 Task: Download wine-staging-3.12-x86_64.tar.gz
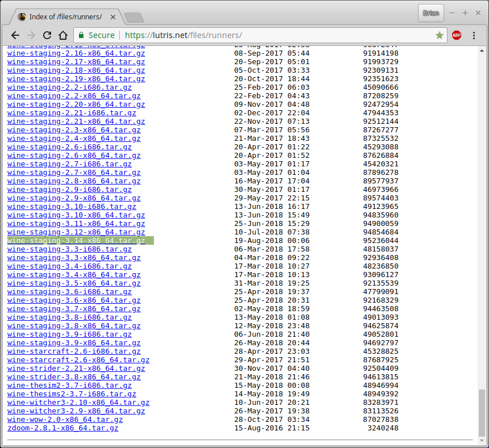pos(76,232)
